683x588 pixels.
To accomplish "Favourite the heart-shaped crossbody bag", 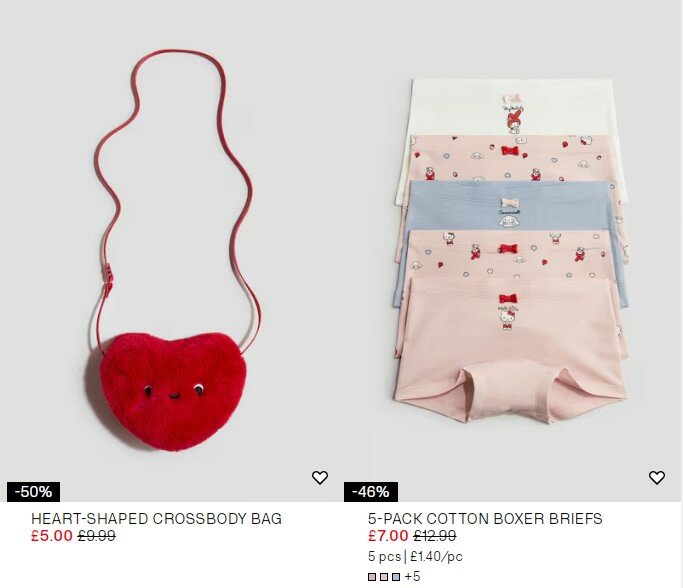I will 320,477.
